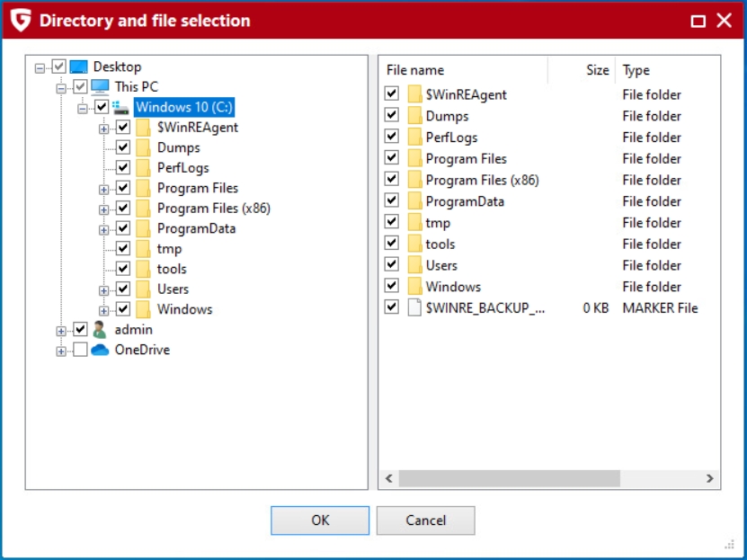This screenshot has height=560, width=747.
Task: Click the Windows 10 (C:) drive icon
Action: pos(121,107)
